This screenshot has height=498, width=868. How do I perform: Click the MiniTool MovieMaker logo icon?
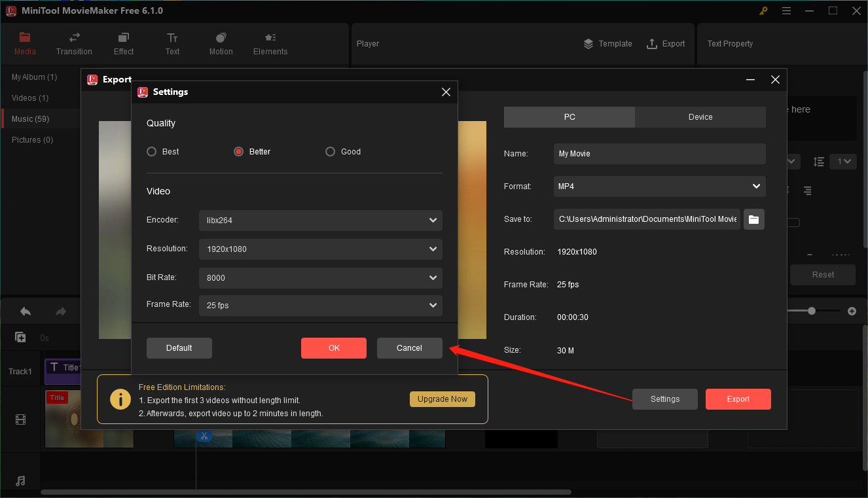[x=10, y=10]
